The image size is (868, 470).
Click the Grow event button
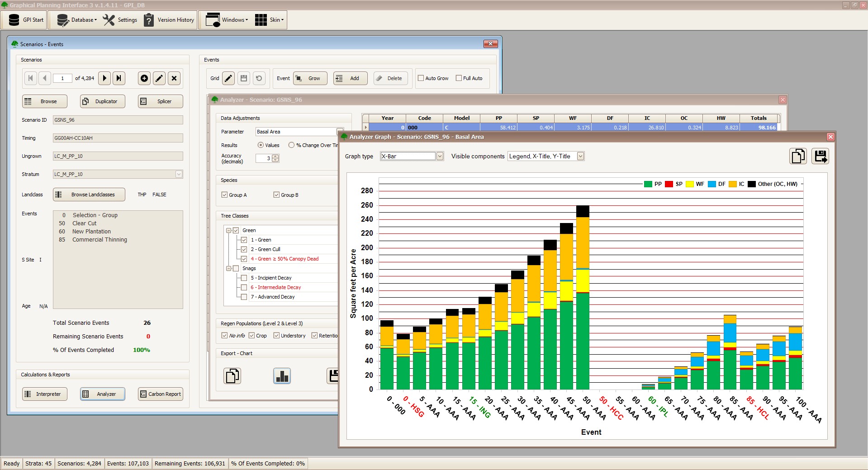tap(310, 78)
